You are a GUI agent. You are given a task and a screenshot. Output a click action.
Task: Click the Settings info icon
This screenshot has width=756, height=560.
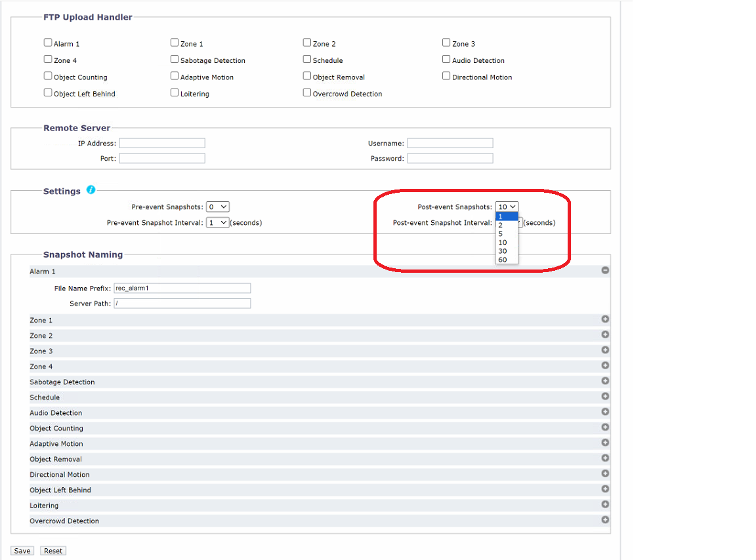[x=91, y=190]
